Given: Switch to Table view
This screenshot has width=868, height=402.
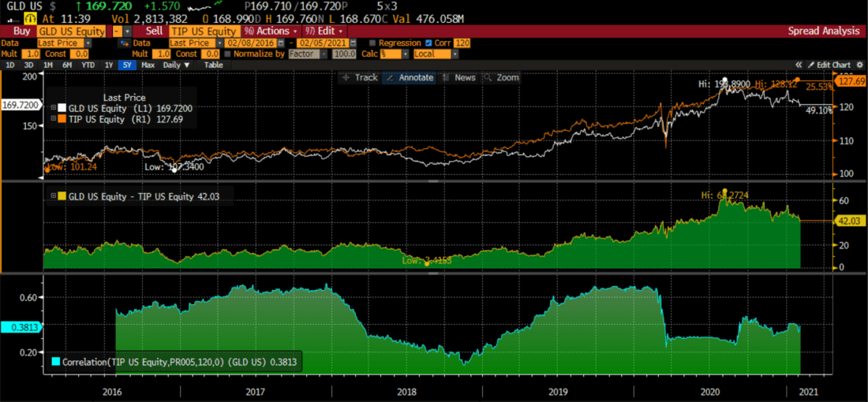Looking at the screenshot, I should (x=214, y=65).
